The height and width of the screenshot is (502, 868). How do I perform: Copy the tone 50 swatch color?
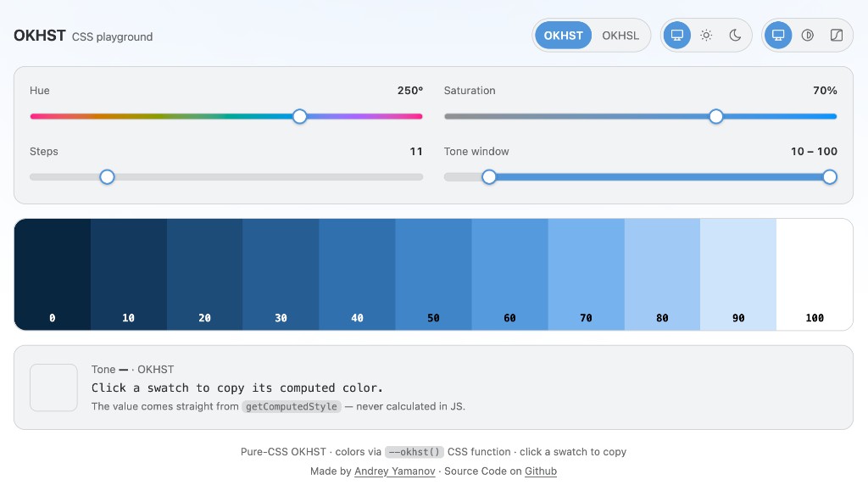[x=433, y=274]
